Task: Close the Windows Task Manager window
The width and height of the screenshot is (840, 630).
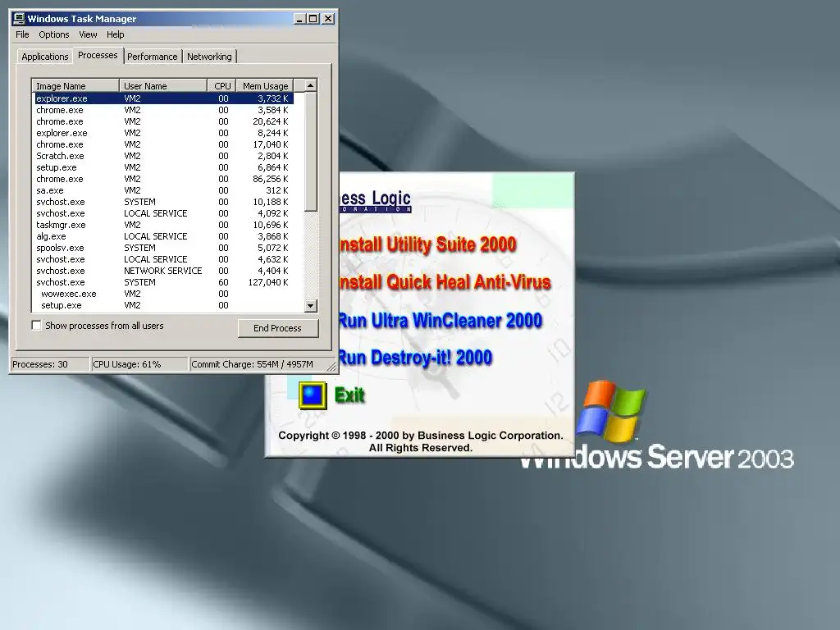Action: pos(328,19)
